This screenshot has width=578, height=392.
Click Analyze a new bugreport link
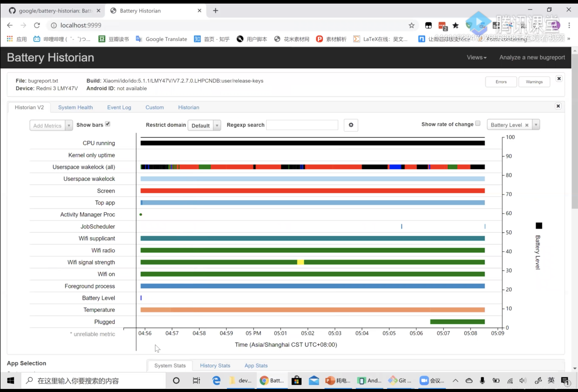tap(532, 57)
